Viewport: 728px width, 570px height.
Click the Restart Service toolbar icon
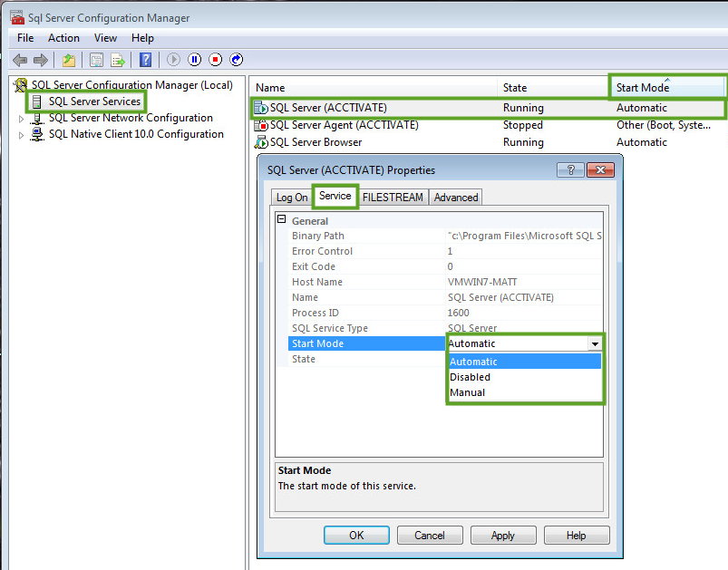[x=237, y=60]
